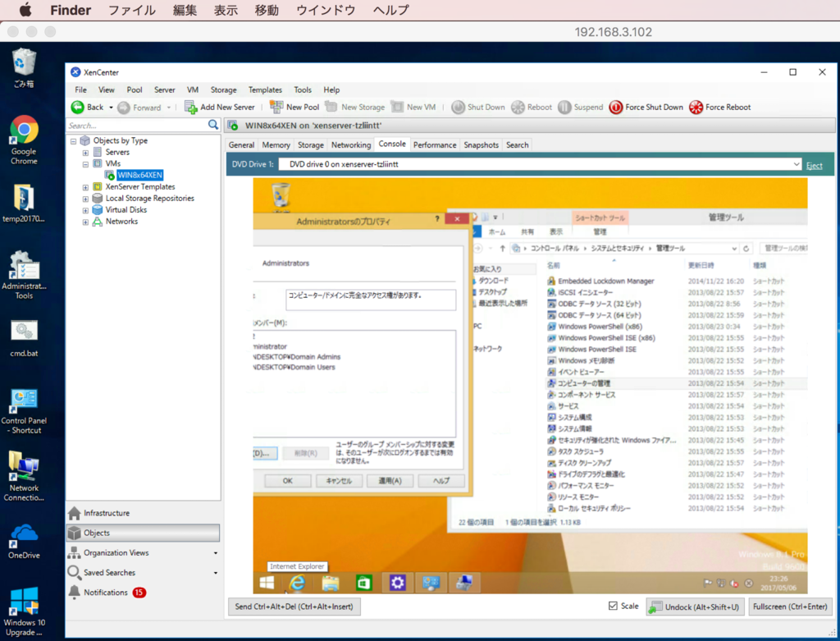This screenshot has width=840, height=641.
Task: Click Internet Explorer in guest taskbar
Action: coord(297,583)
